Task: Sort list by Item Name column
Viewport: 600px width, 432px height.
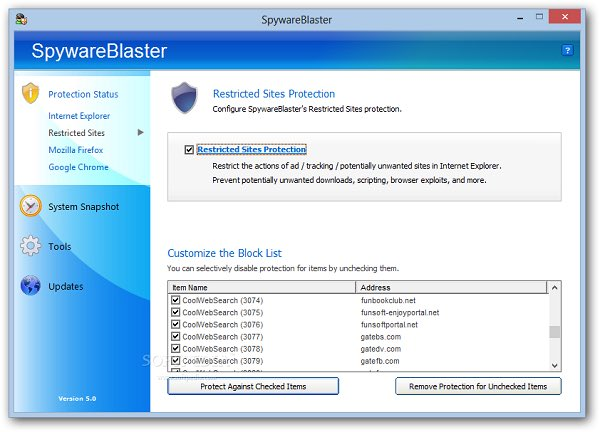Action: point(262,287)
